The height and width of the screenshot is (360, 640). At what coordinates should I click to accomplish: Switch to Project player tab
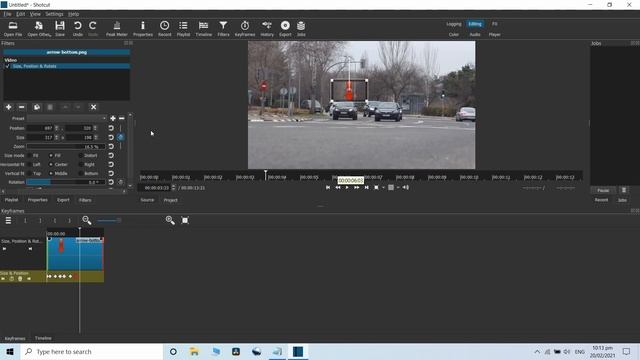click(x=171, y=200)
